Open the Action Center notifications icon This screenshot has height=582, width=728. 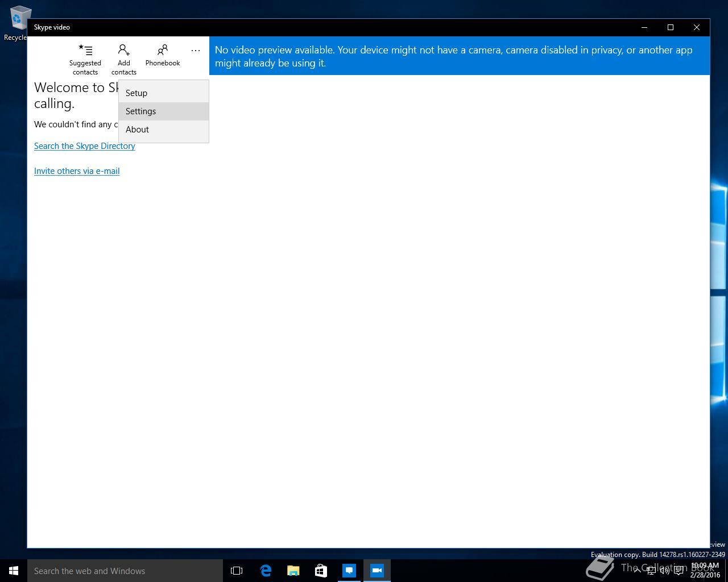[x=679, y=571]
